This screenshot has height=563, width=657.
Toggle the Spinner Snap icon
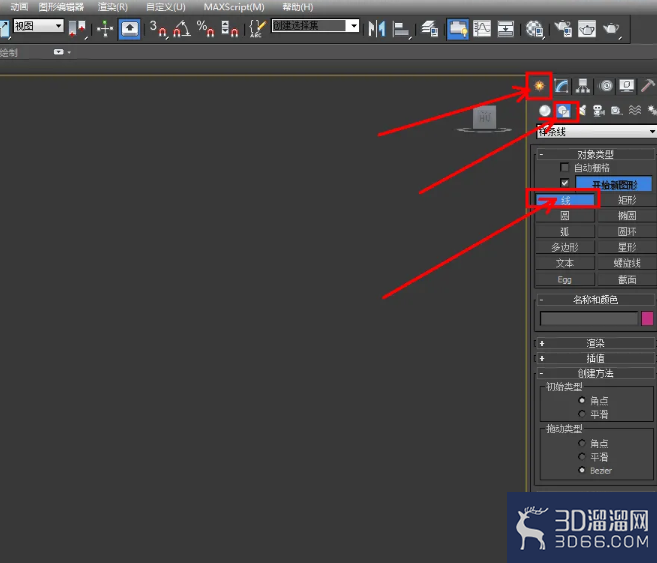pos(230,29)
